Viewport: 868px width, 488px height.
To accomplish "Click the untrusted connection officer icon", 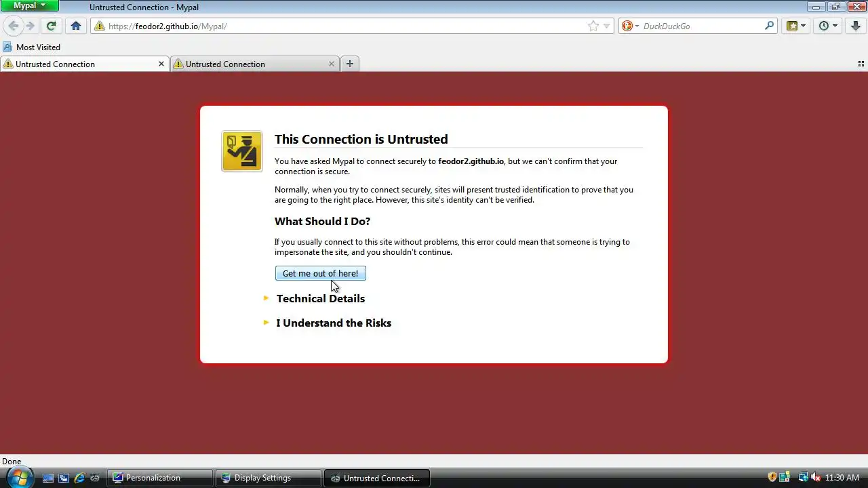I will 242,151.
